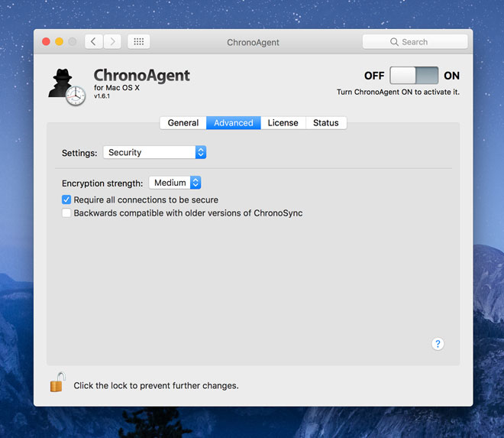Click the back navigation arrow
This screenshot has width=504, height=438.
(93, 41)
